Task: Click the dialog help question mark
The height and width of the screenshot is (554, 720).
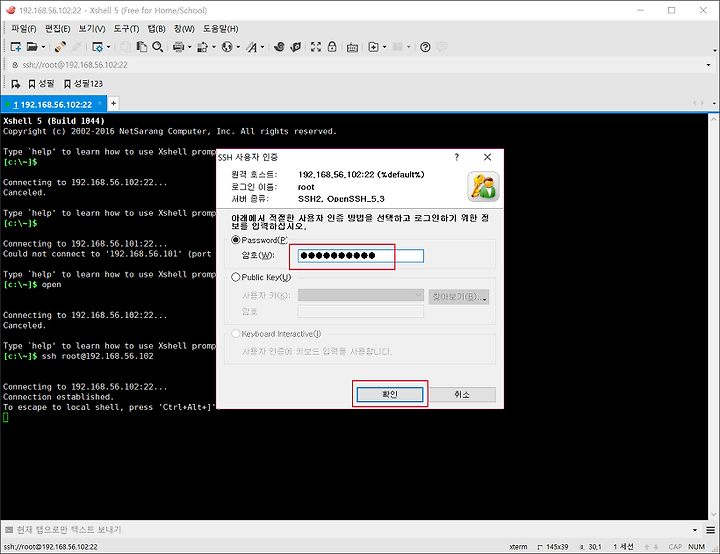Action: click(x=456, y=157)
